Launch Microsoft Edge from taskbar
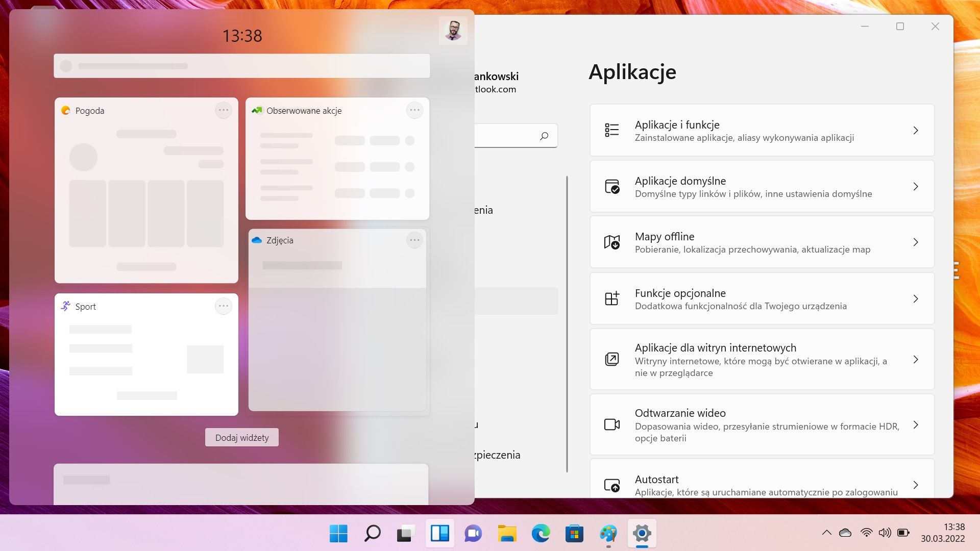 [x=541, y=533]
